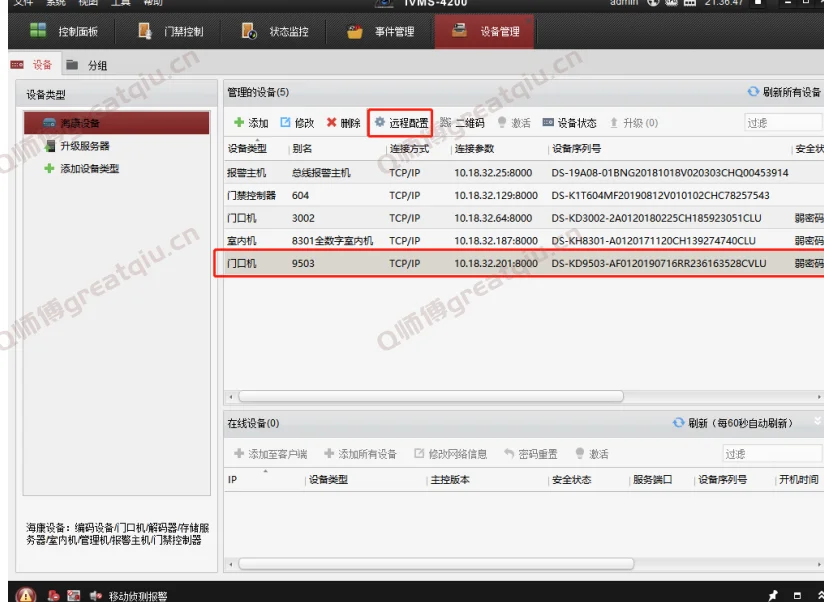Sort by 设备类型 column header
Viewport: 824px width, 602px height.
[248, 149]
